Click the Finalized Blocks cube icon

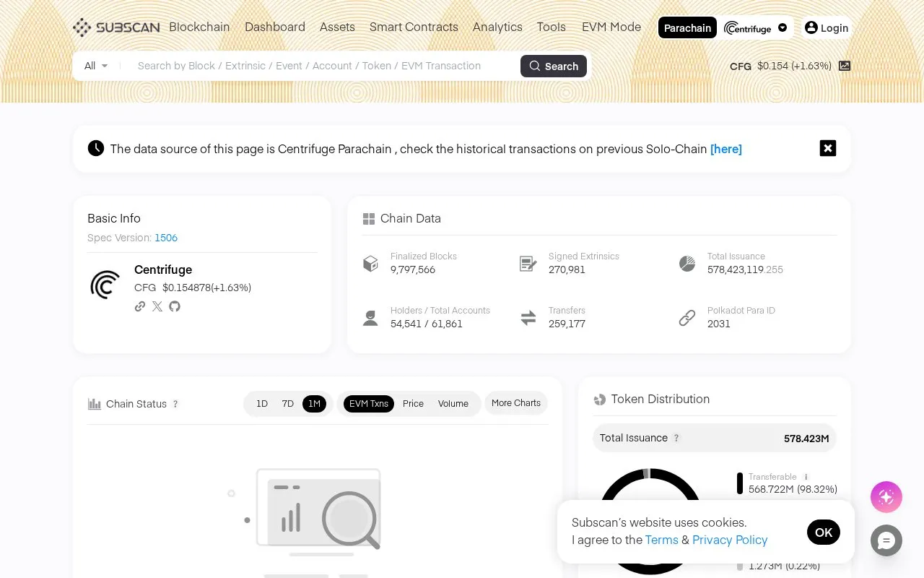coord(370,264)
